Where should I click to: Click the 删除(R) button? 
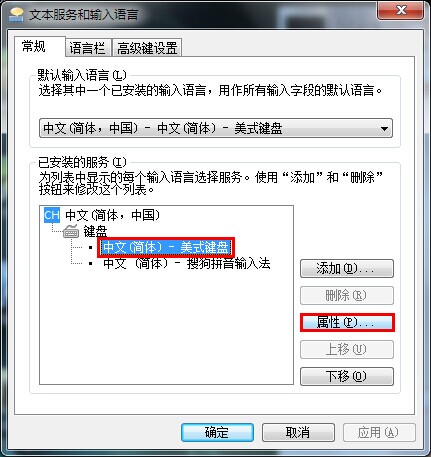(347, 296)
